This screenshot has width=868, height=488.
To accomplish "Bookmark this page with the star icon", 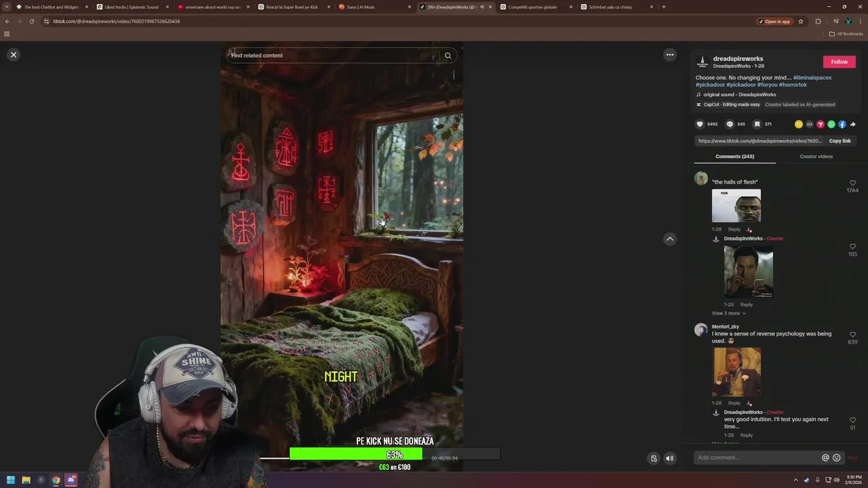I will (801, 21).
